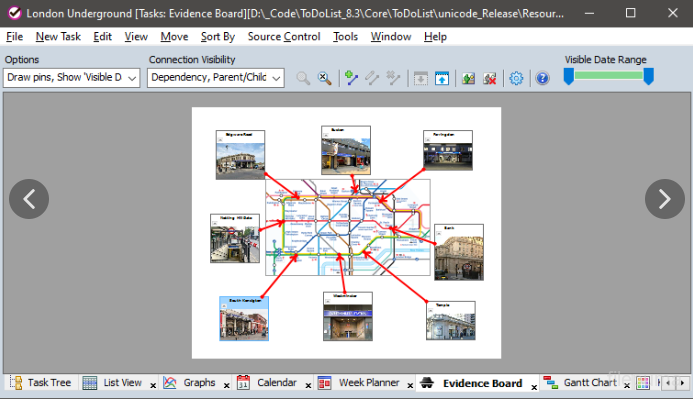The image size is (693, 401).
Task: Click the new connection icon with green plus
Action: pyautogui.click(x=351, y=78)
